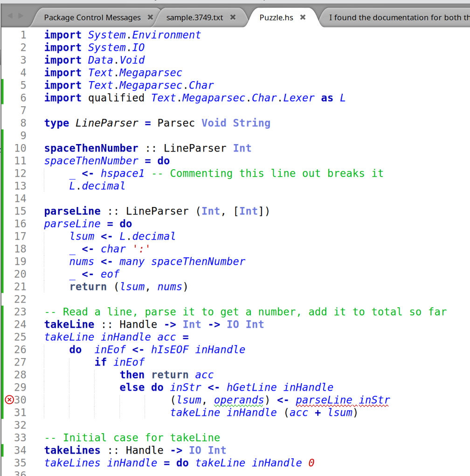Click 'Text.Megaparsec.Char.Lexer' on line 6
This screenshot has width=470, height=476.
(233, 98)
